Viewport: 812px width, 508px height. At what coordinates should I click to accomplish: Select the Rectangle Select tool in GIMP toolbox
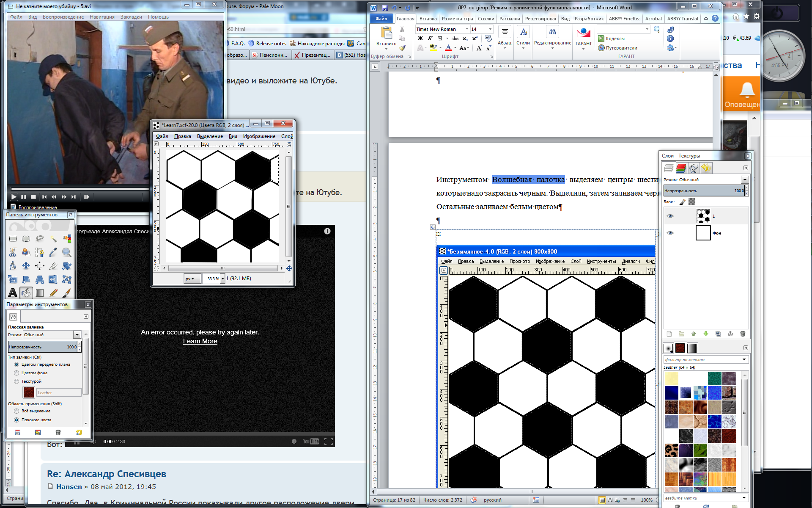coord(13,239)
